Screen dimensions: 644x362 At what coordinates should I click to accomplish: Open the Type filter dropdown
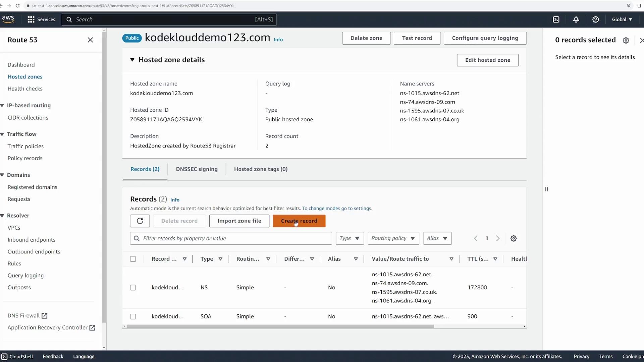click(350, 238)
